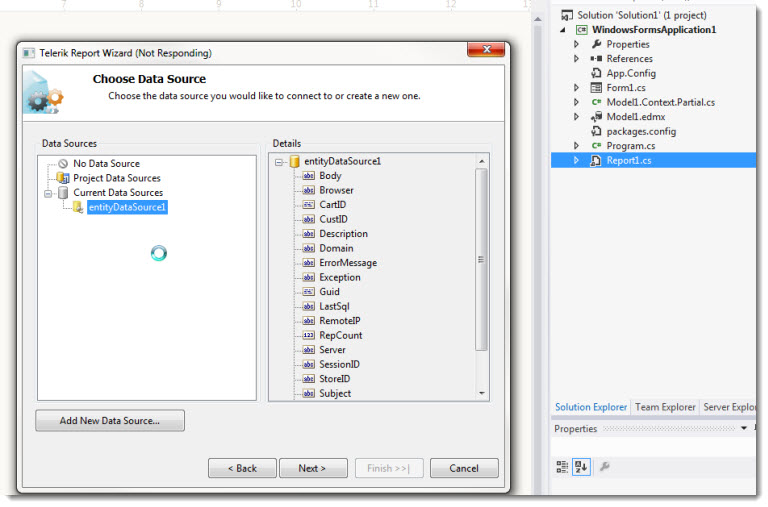
Task: Select packages.config in Solution Explorer
Action: (641, 131)
